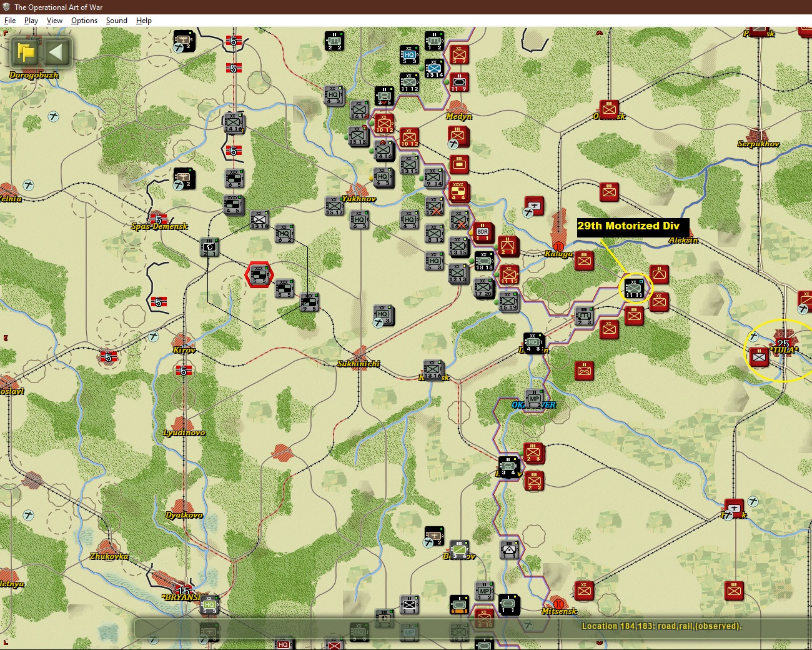812x650 pixels.
Task: Select the green-symbol 3-4 unit at Bolkhov
Action: pyautogui.click(x=459, y=550)
